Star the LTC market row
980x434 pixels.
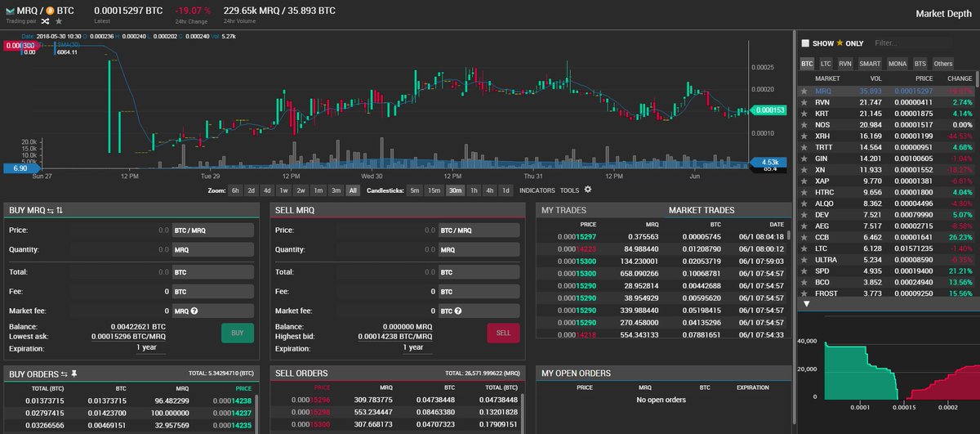804,248
